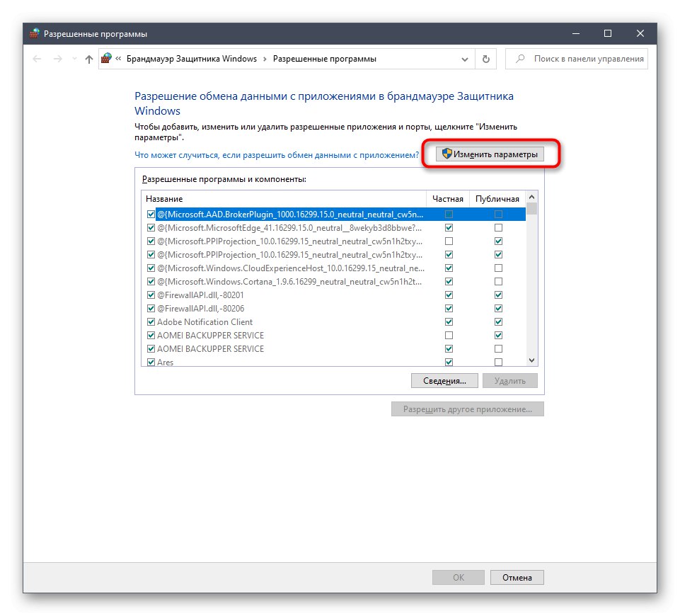Open the address bar history dropdown
The width and height of the screenshot is (680, 616).
[463, 59]
